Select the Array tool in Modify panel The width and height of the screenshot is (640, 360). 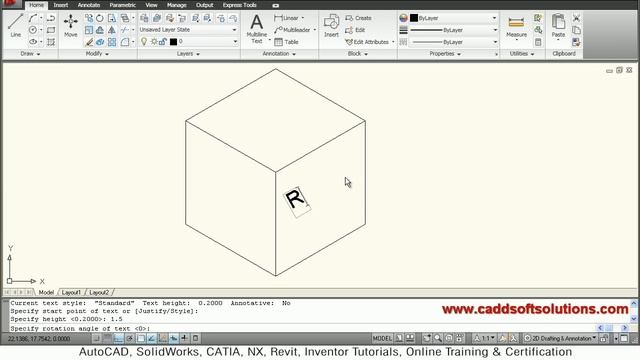tap(112, 42)
